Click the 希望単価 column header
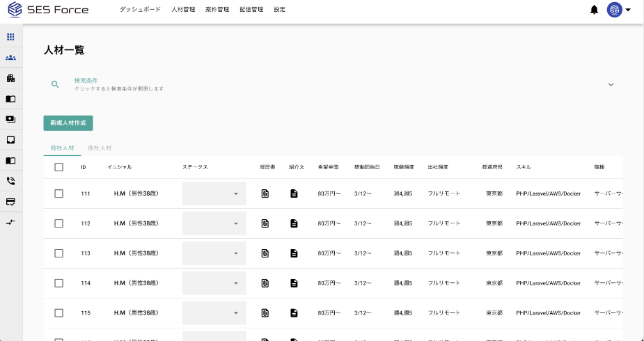Image resolution: width=644 pixels, height=341 pixels. pos(328,167)
